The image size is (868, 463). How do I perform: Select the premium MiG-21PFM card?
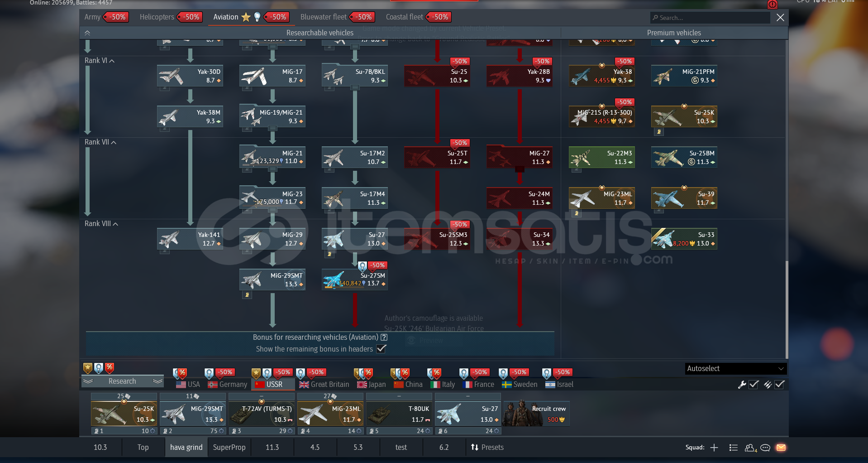pos(684,76)
